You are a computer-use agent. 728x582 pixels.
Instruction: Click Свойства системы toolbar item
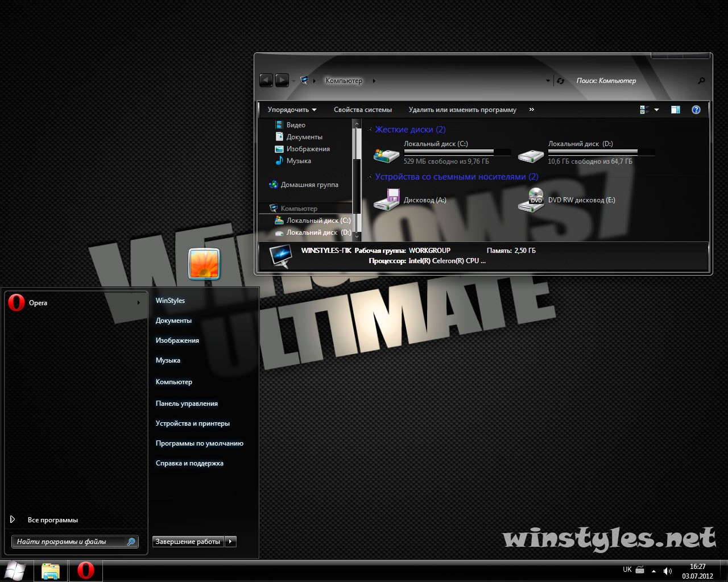click(363, 110)
